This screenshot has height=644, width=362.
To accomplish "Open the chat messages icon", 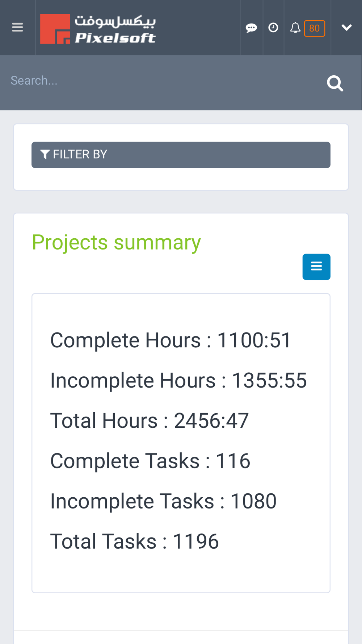I will (251, 28).
